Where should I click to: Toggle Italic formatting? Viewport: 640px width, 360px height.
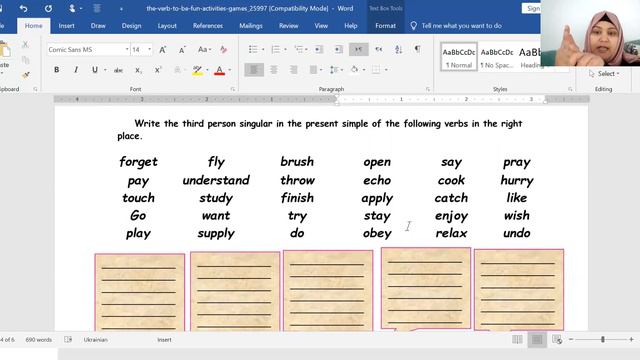[76, 70]
